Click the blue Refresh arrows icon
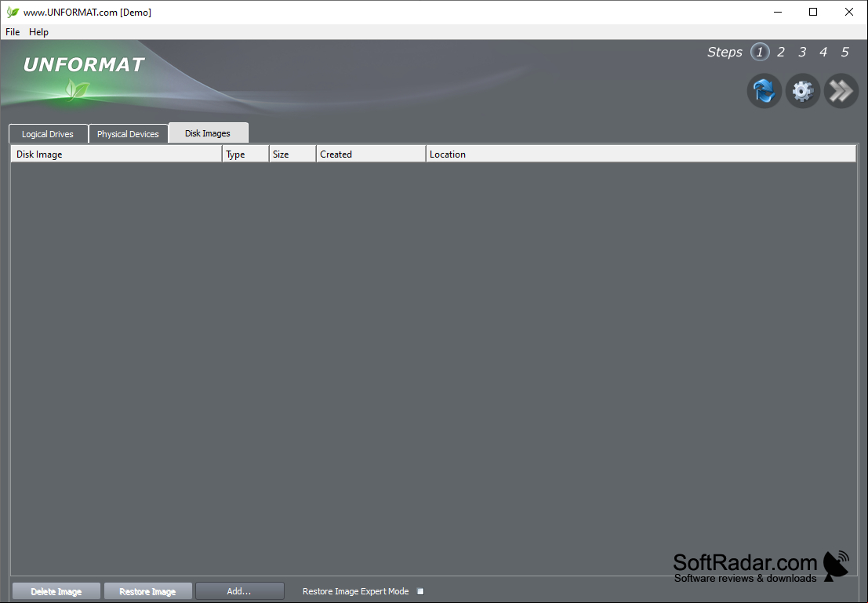868x603 pixels. [764, 91]
